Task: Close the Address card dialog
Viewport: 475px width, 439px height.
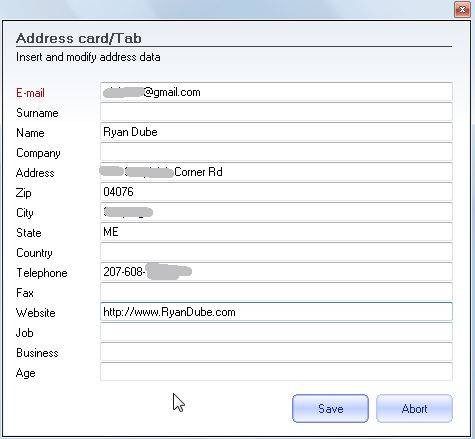Action: click(x=462, y=10)
